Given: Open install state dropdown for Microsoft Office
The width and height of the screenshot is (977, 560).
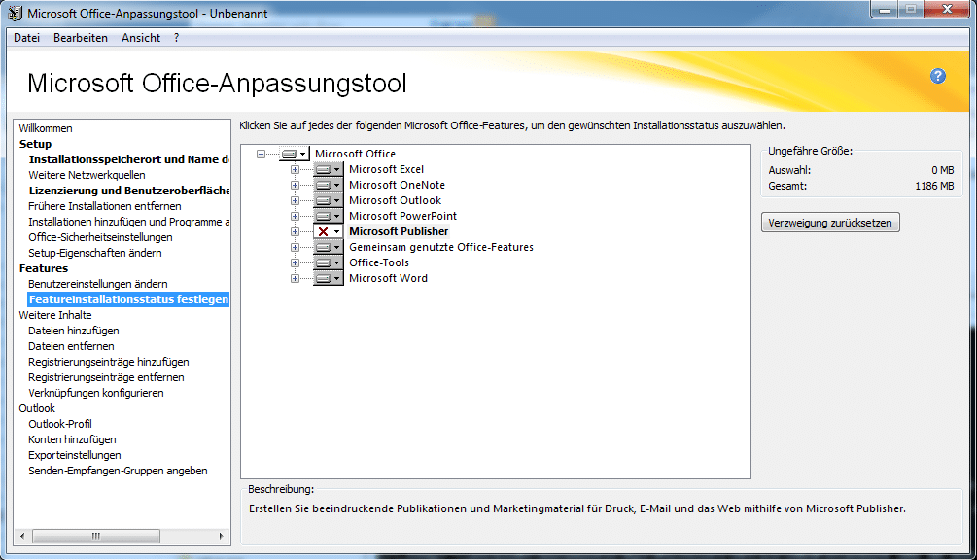Looking at the screenshot, I should [x=295, y=154].
